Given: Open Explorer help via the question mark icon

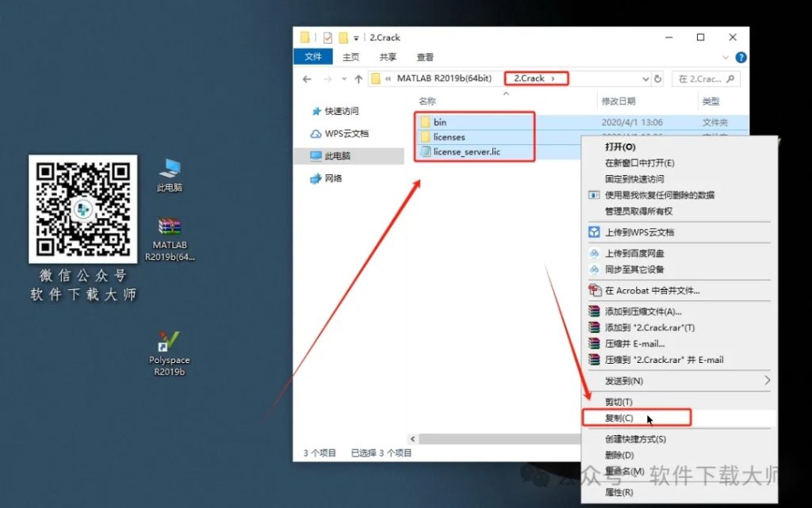Looking at the screenshot, I should click(x=740, y=56).
